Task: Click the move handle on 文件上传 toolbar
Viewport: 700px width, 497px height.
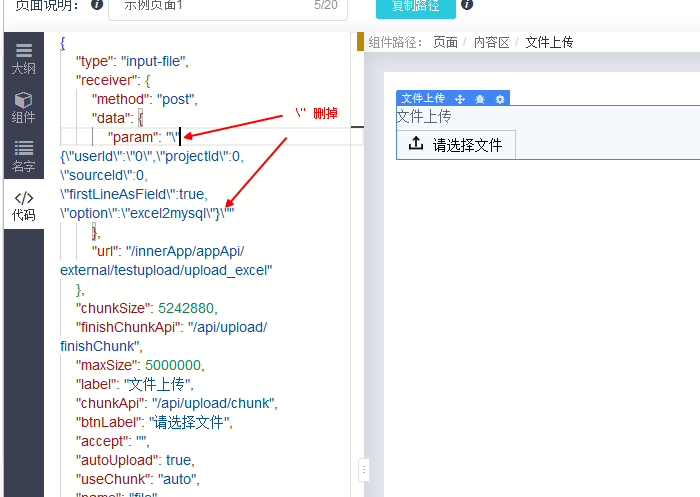Action: [x=460, y=98]
